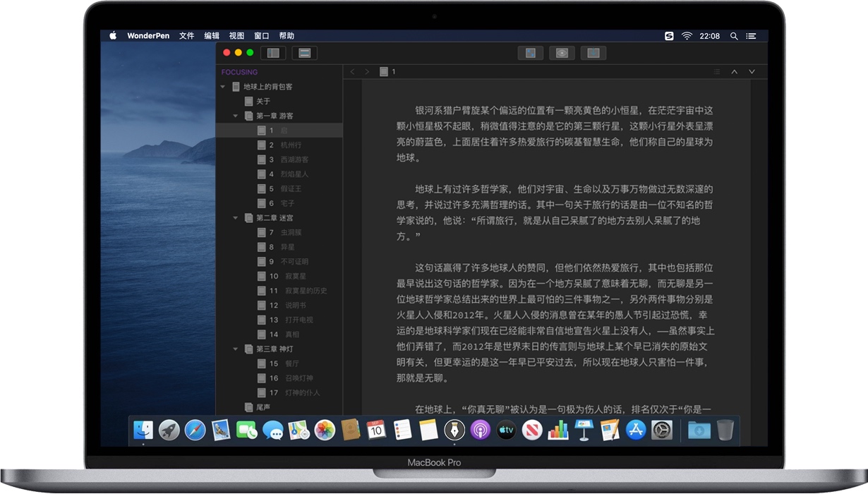
Task: Collapse the 第二章 迷宫 chapter
Action: (x=235, y=217)
